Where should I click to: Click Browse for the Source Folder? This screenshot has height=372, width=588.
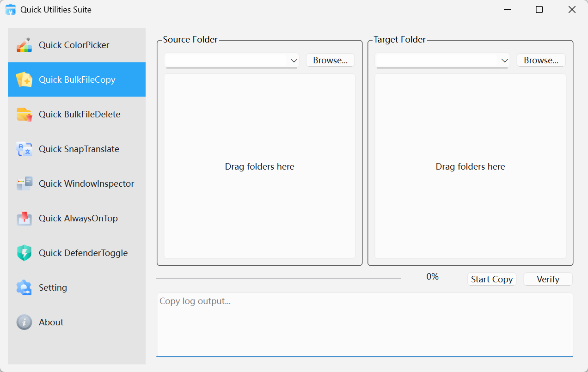[x=330, y=60]
